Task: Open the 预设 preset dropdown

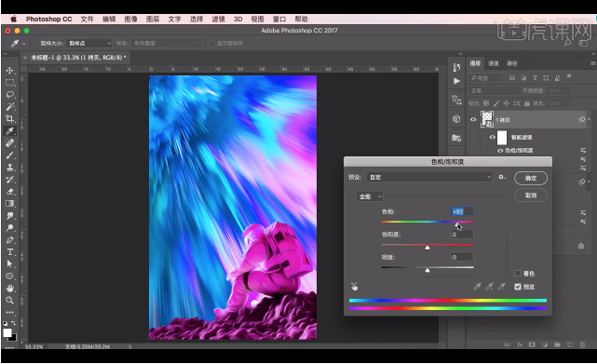Action: (429, 177)
